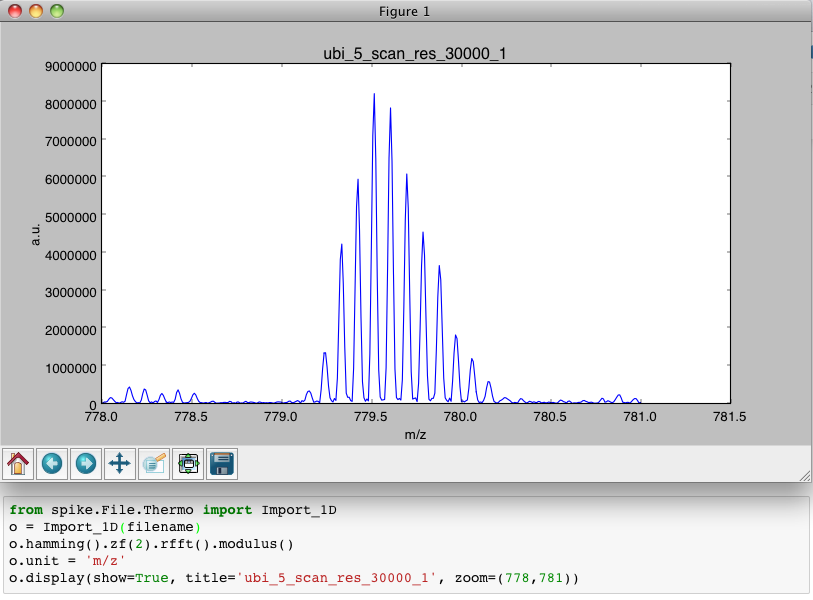Save the figure with floppy icon

pos(222,463)
